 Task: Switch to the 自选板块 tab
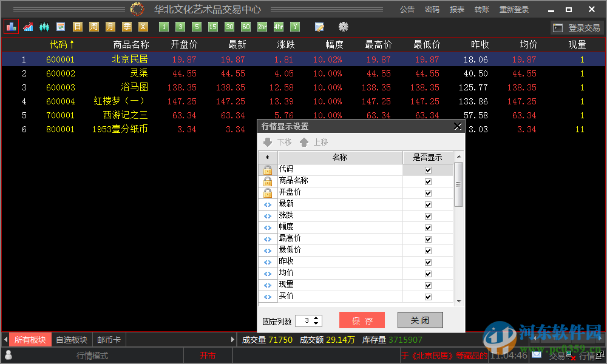tap(71, 340)
